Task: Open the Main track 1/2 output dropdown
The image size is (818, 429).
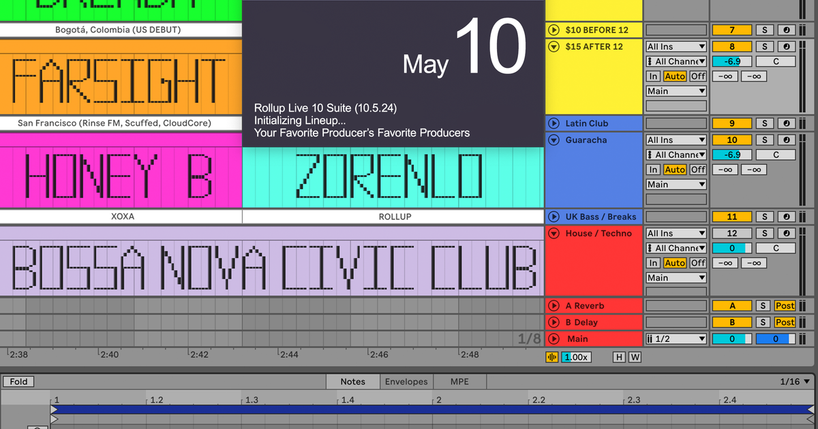Action: pyautogui.click(x=676, y=339)
